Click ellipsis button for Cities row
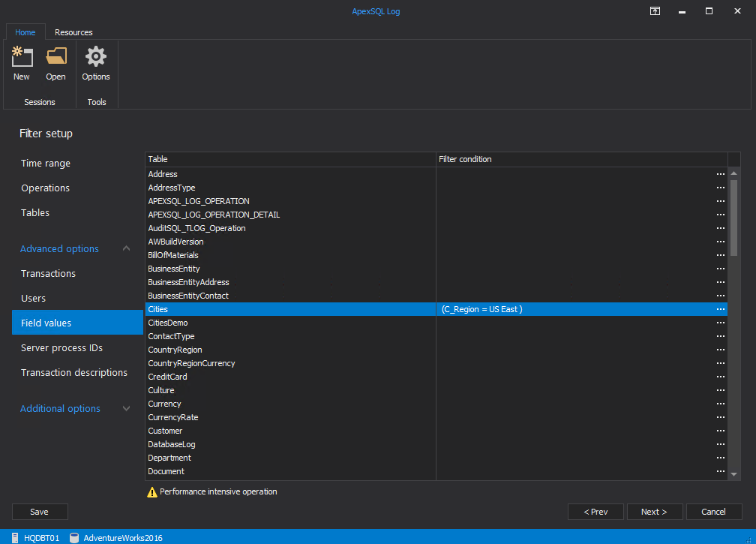 tap(720, 309)
